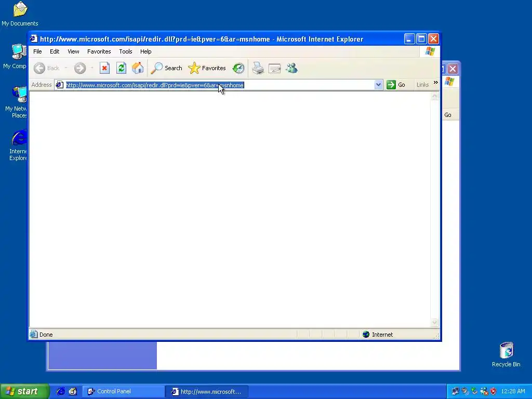Select the Recycle Bin desktop icon
532x399 pixels.
click(506, 354)
